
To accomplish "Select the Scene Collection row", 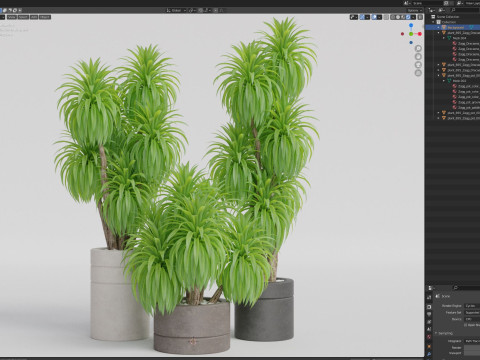I will pos(453,17).
